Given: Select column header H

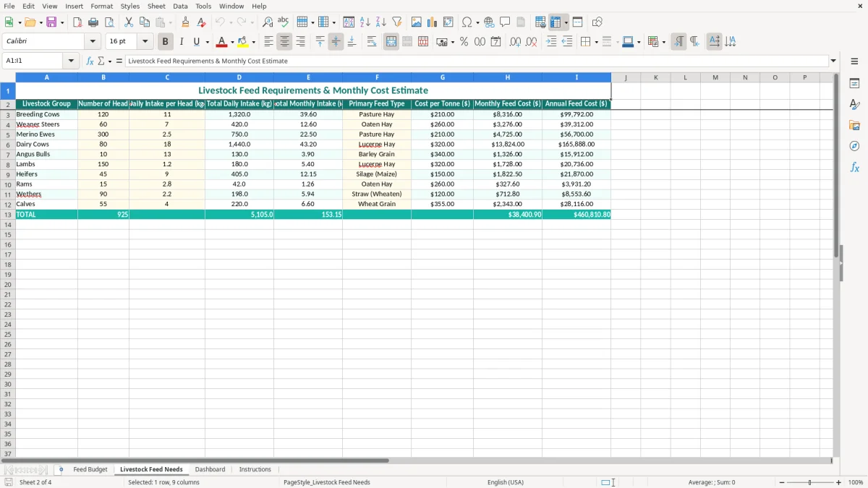Looking at the screenshot, I should 507,77.
